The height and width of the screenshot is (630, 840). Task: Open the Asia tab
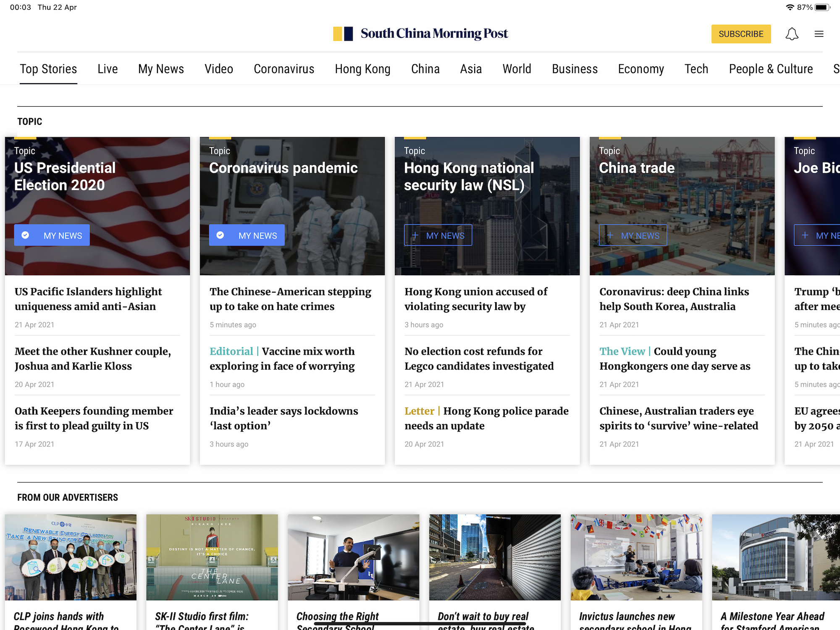tap(471, 69)
